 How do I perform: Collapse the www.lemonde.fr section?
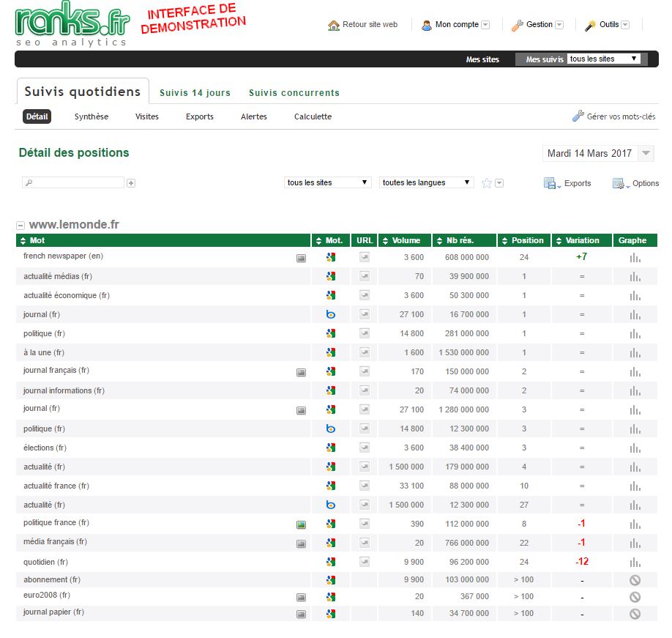pyautogui.click(x=20, y=225)
